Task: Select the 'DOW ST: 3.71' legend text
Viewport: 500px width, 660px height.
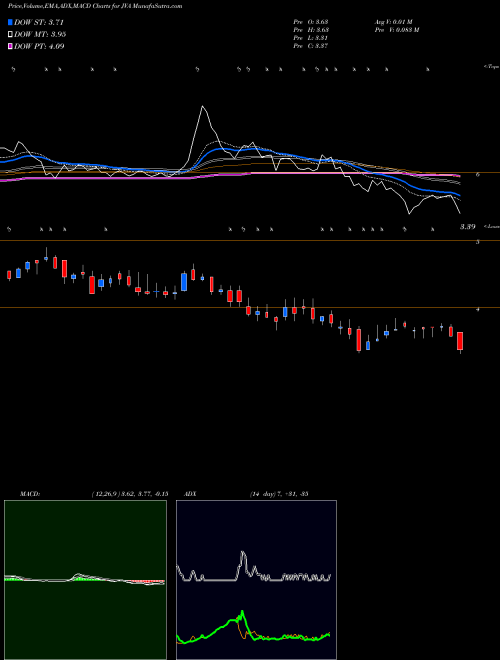Action: 39,22
